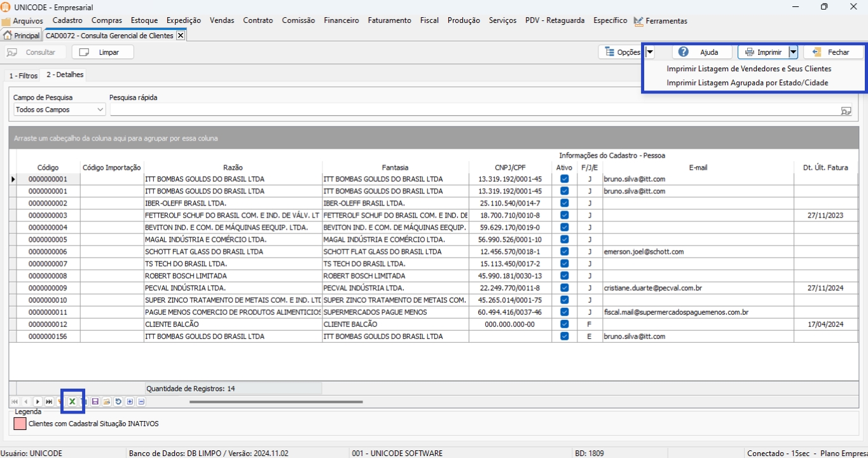Click the purple save layout icon
This screenshot has height=458, width=868.
95,402
